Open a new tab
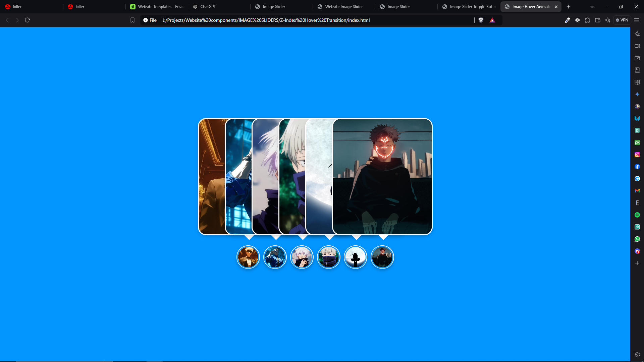The width and height of the screenshot is (644, 362). point(569,7)
